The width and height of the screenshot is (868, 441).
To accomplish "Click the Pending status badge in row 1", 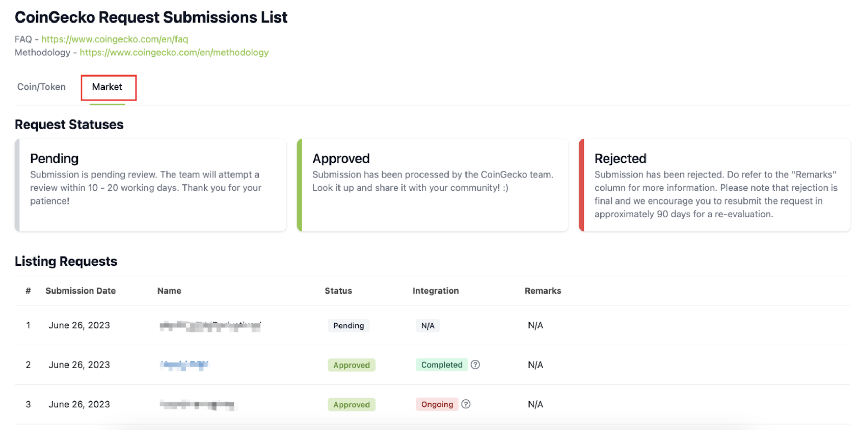I will point(349,325).
